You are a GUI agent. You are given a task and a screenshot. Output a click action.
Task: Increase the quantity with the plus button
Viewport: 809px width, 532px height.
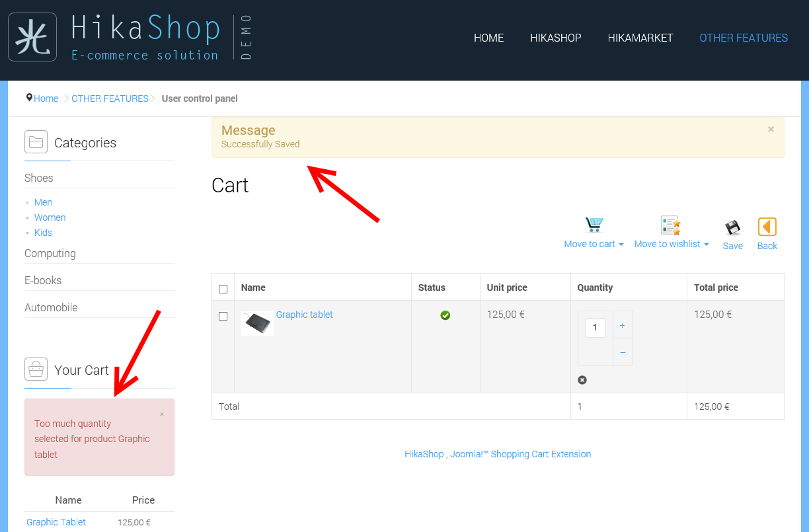623,325
